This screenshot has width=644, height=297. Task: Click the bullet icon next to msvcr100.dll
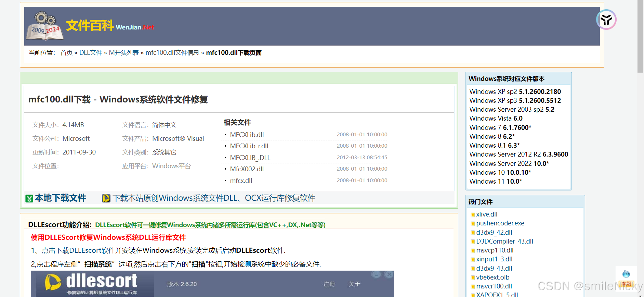pyautogui.click(x=473, y=287)
